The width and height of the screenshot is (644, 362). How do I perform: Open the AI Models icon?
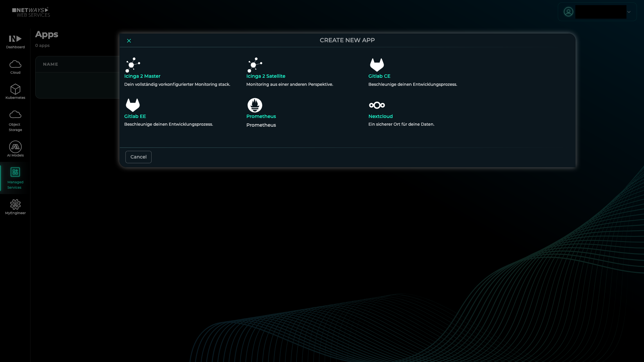(15, 147)
